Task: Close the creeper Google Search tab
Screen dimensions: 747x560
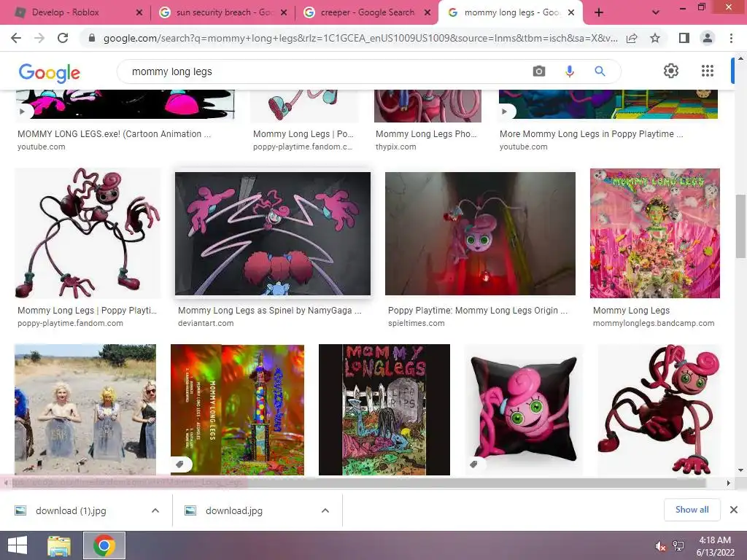Action: pos(427,13)
